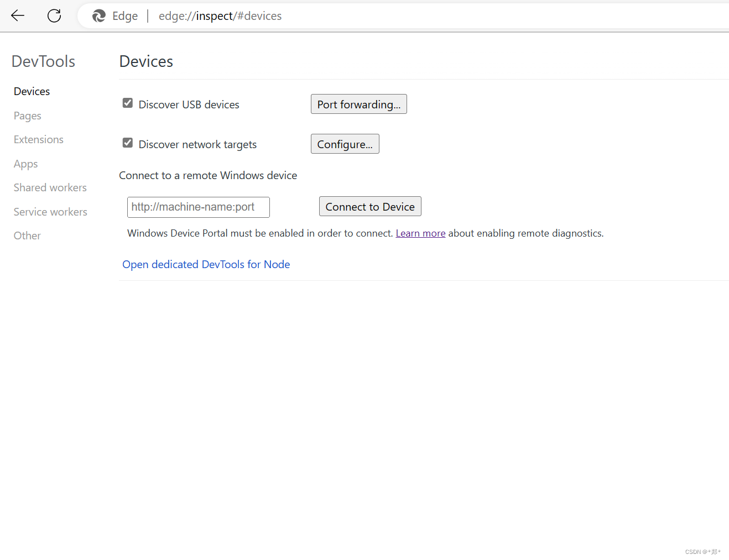Viewport: 729px width, 560px height.
Task: Click the edge://inspect address bar URL
Action: pyautogui.click(x=220, y=16)
